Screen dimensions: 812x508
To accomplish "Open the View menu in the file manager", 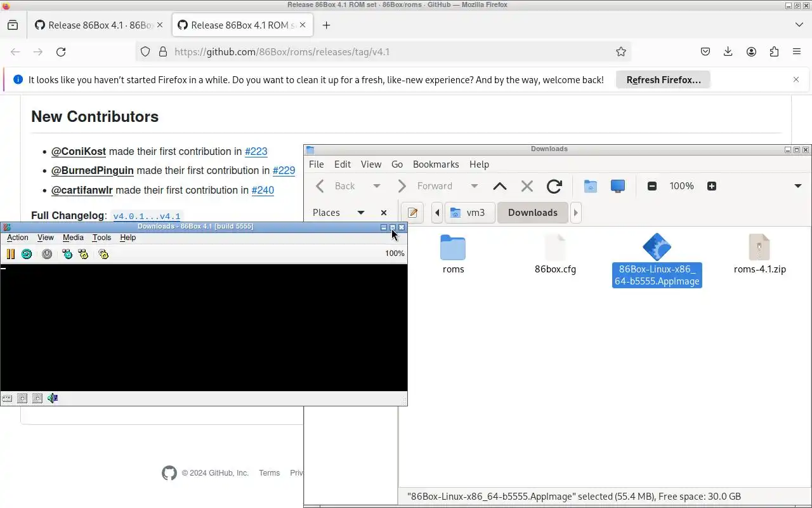I will 371,164.
